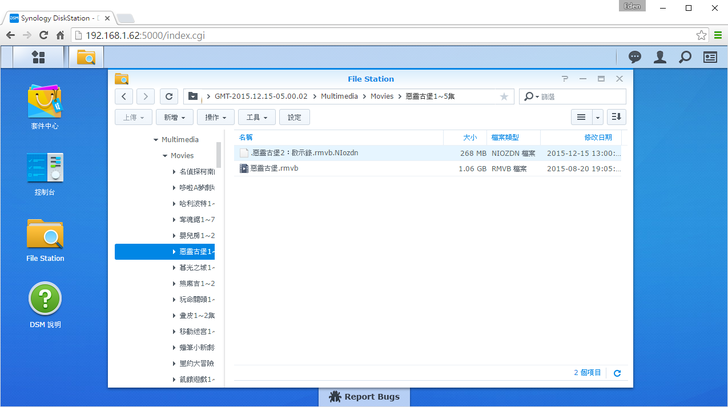Click the DSM search magnifier icon
This screenshot has height=407, width=728.
[685, 57]
